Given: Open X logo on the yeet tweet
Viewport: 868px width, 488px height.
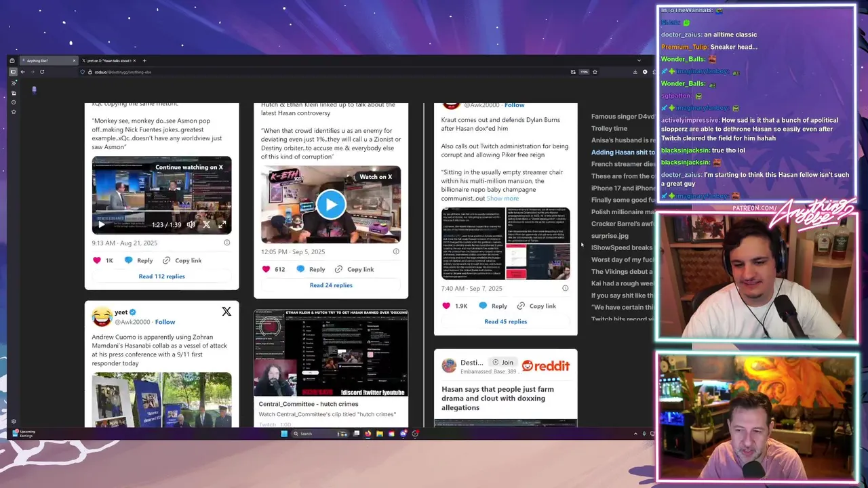Looking at the screenshot, I should click(x=226, y=312).
